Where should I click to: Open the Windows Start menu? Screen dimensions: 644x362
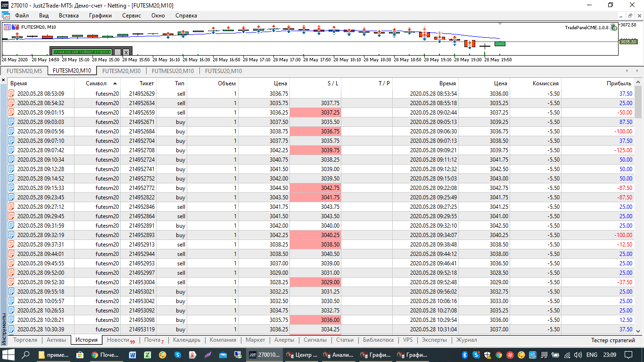coord(9,354)
